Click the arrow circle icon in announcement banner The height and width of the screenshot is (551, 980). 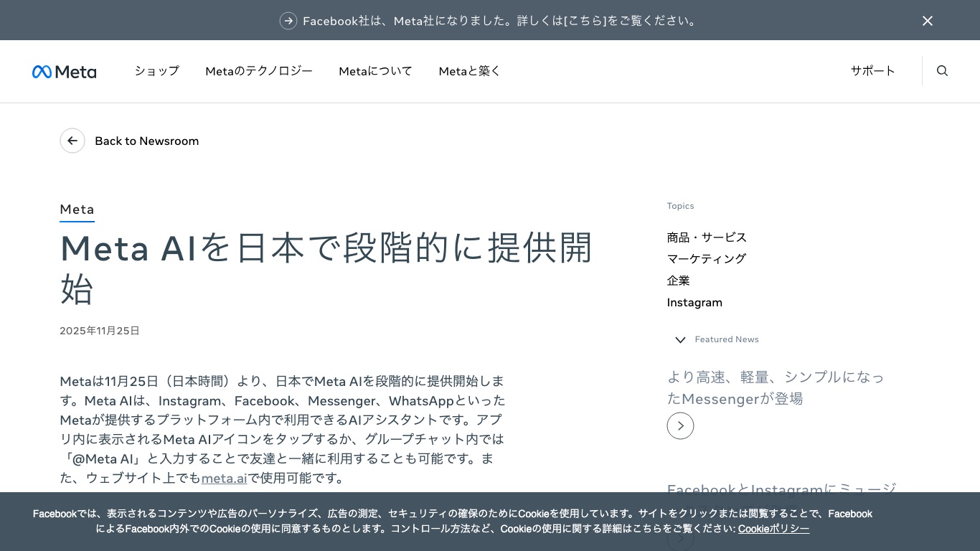tap(288, 21)
